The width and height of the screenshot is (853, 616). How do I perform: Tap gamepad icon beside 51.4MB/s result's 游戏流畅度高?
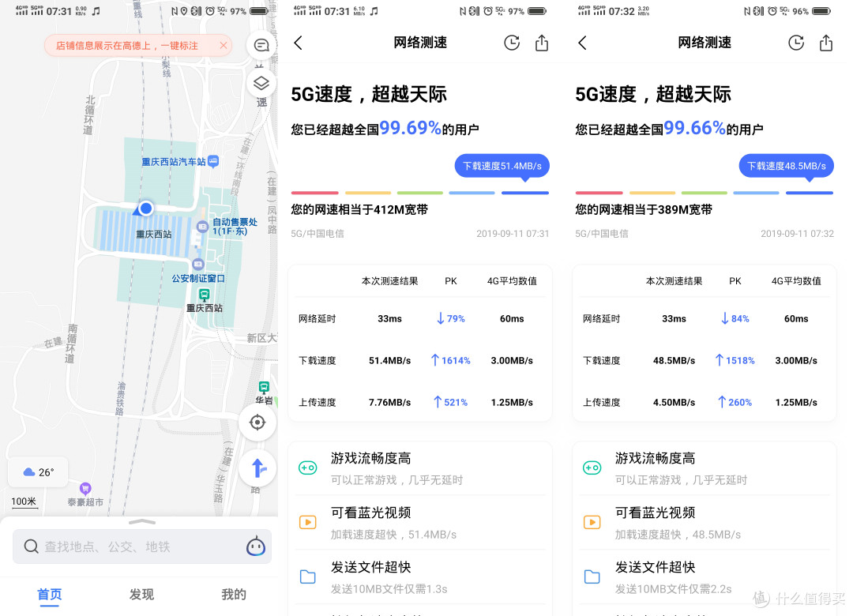click(x=308, y=468)
